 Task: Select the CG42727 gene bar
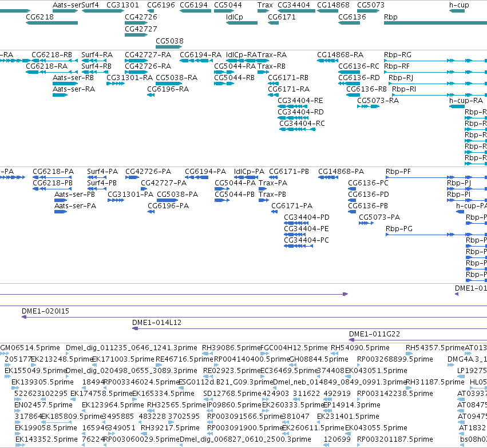point(136,35)
